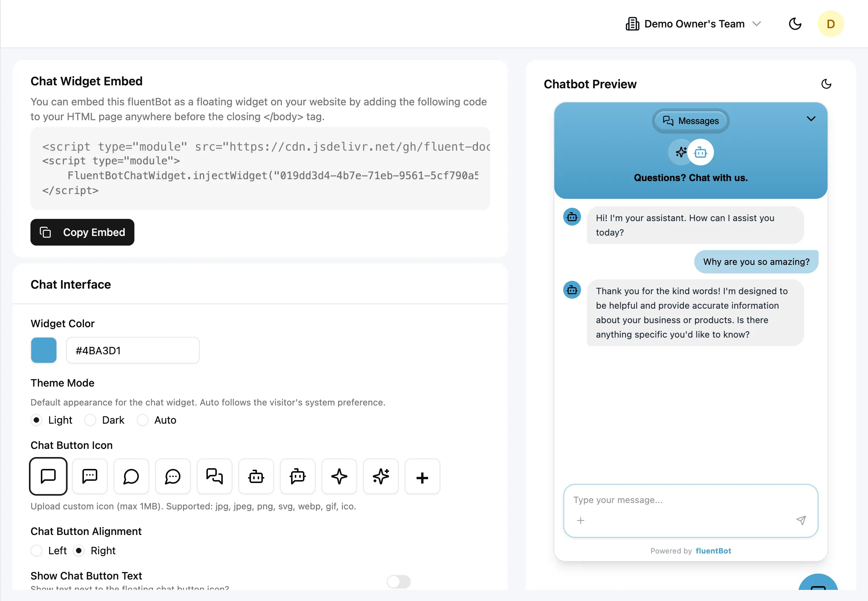Click the building team icon in header
The height and width of the screenshot is (601, 868).
pos(633,24)
